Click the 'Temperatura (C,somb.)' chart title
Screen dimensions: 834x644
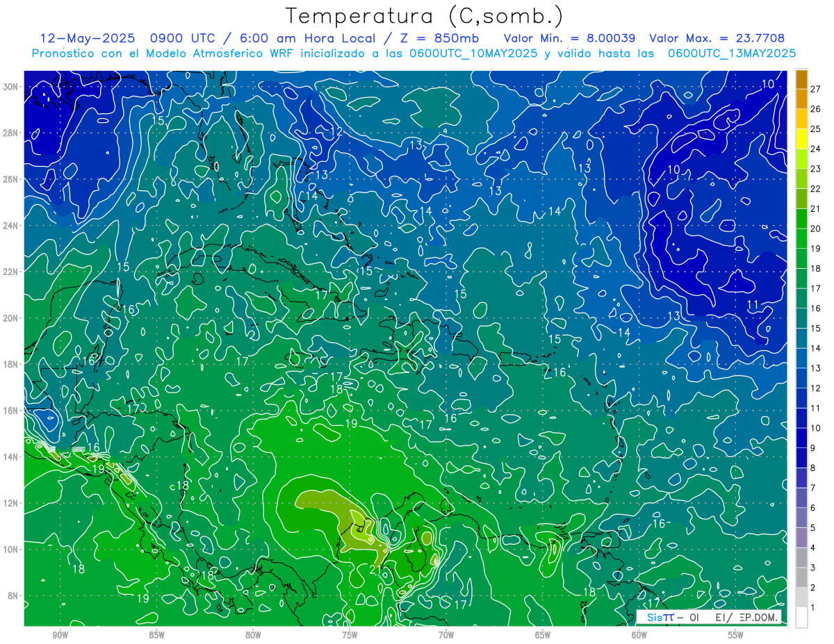pos(425,16)
